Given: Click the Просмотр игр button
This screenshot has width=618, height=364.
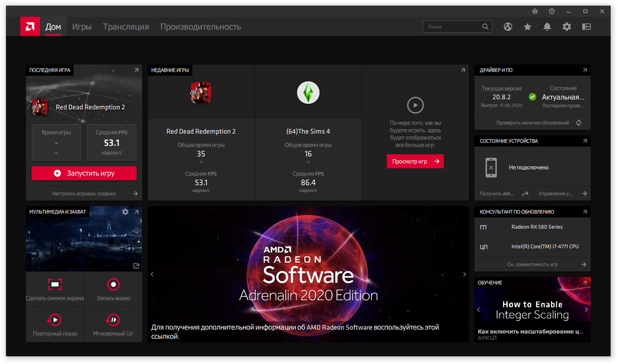Looking at the screenshot, I should pyautogui.click(x=415, y=162).
